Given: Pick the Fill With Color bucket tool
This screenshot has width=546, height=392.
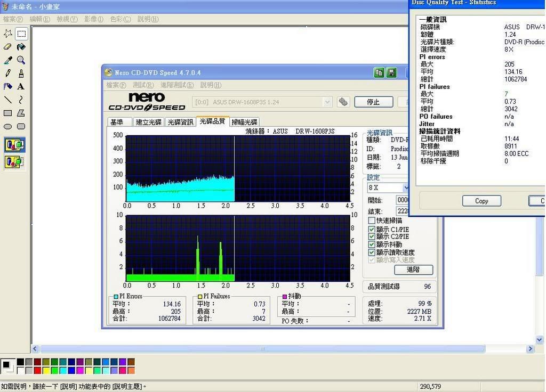Looking at the screenshot, I should click(x=21, y=47).
